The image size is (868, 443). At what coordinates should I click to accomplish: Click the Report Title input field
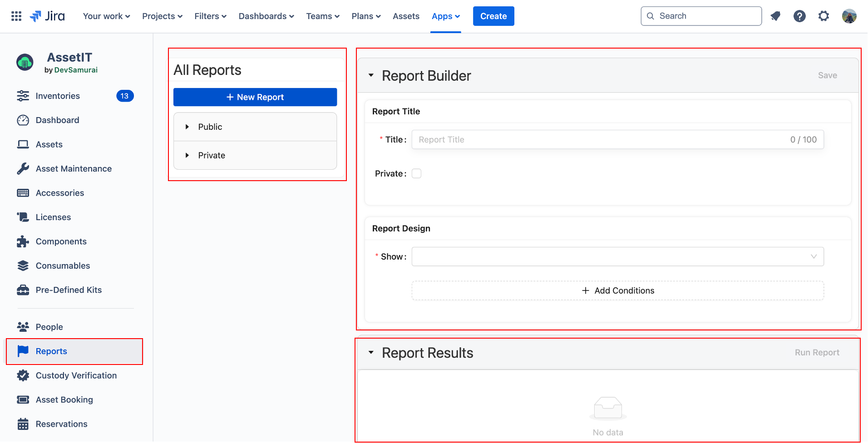599,140
